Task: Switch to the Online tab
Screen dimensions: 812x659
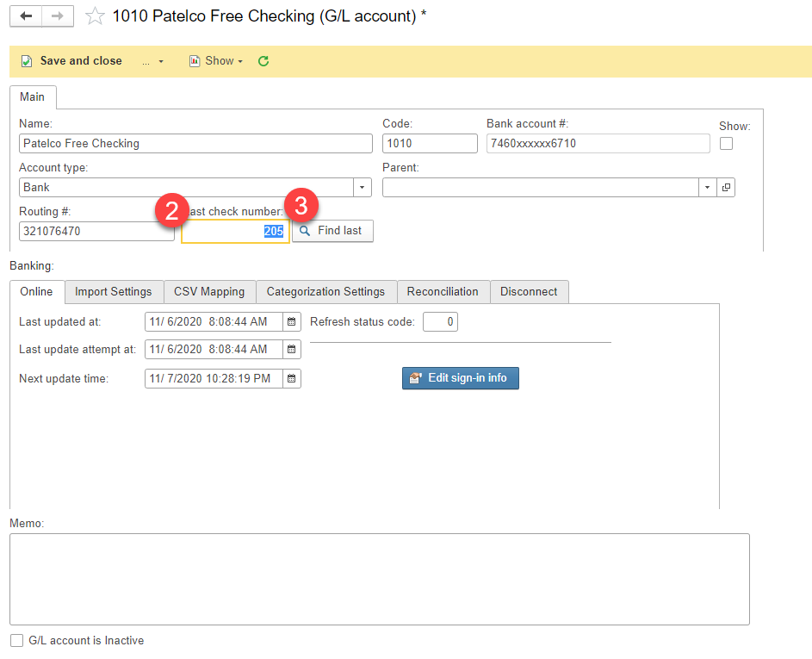Action: tap(36, 292)
